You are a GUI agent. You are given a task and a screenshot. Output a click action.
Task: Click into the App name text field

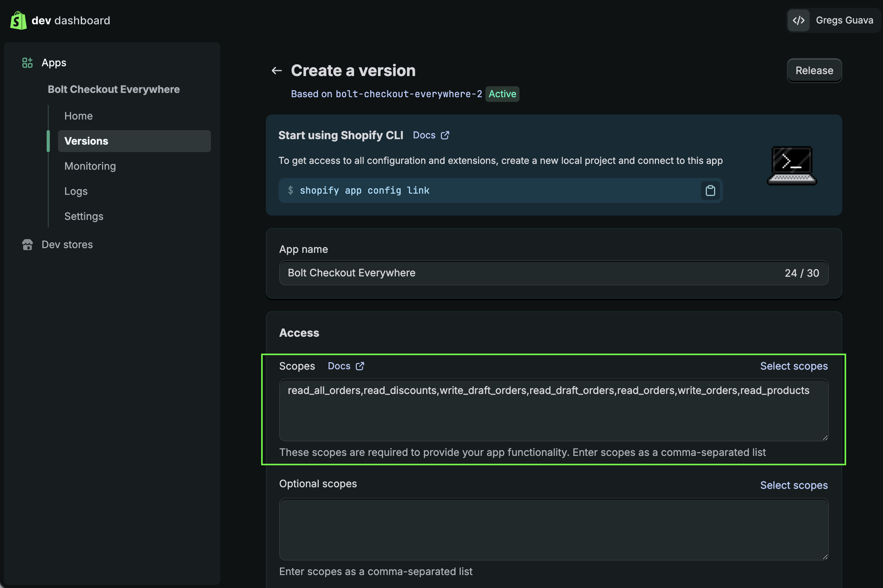click(529, 273)
